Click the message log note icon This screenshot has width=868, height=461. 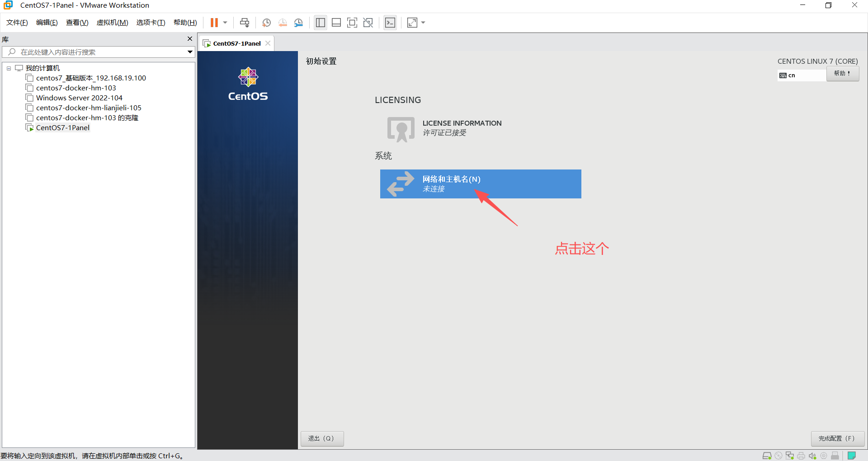[x=852, y=456]
